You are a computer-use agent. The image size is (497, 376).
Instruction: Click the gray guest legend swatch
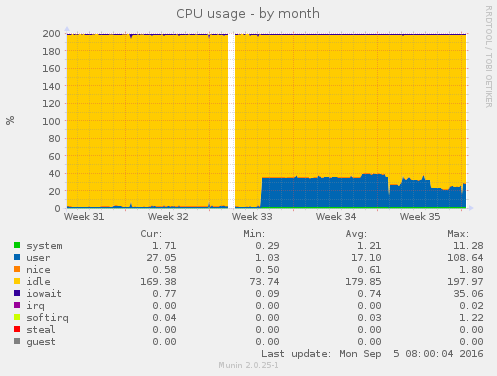(17, 341)
